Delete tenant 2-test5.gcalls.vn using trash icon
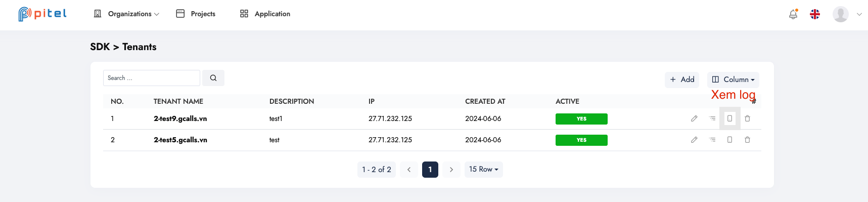Viewport: 868px width, 202px height. (x=747, y=140)
